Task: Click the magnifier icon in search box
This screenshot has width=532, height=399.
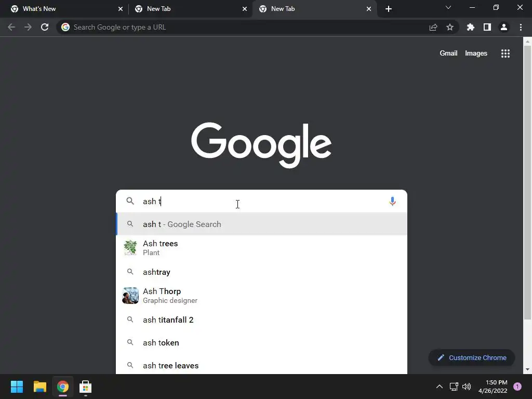Action: [x=130, y=201]
